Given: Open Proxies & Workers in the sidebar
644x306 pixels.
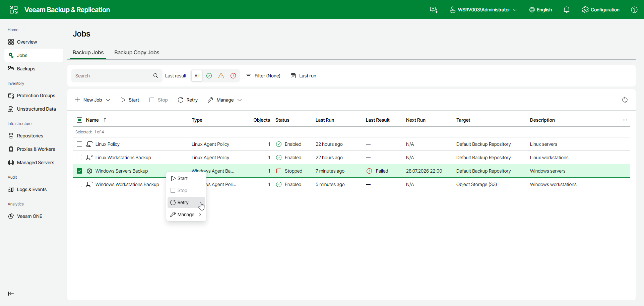Looking at the screenshot, I should pyautogui.click(x=34, y=149).
